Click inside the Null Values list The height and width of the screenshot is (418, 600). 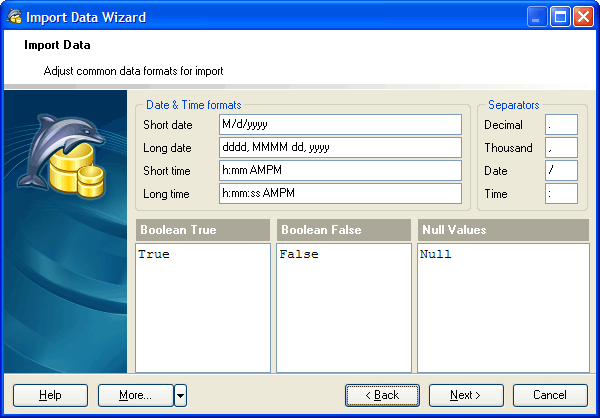coord(503,310)
